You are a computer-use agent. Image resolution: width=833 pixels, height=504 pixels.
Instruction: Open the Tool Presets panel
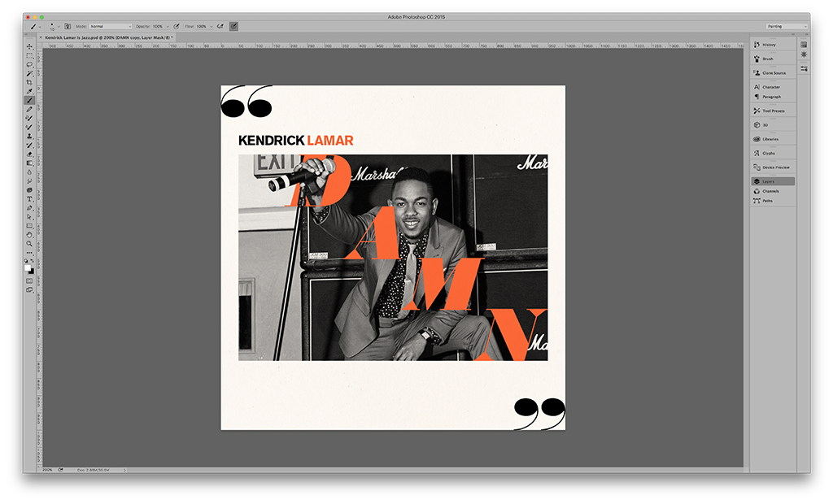pyautogui.click(x=773, y=111)
